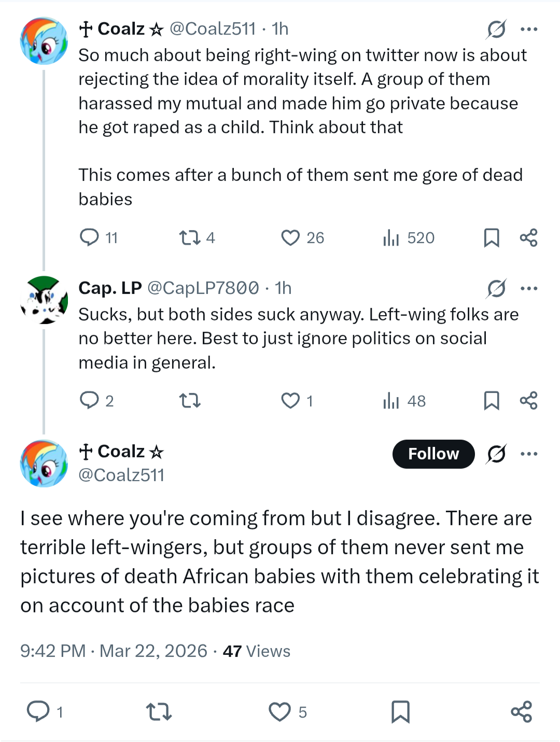This screenshot has height=742, width=560.
Task: Open Cap. LP's profile picture
Action: (x=44, y=300)
